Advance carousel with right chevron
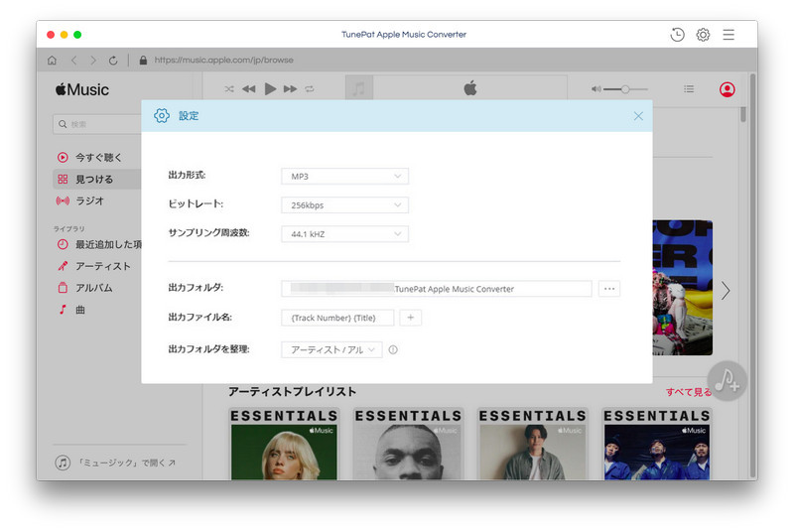The height and width of the screenshot is (532, 794). click(726, 291)
